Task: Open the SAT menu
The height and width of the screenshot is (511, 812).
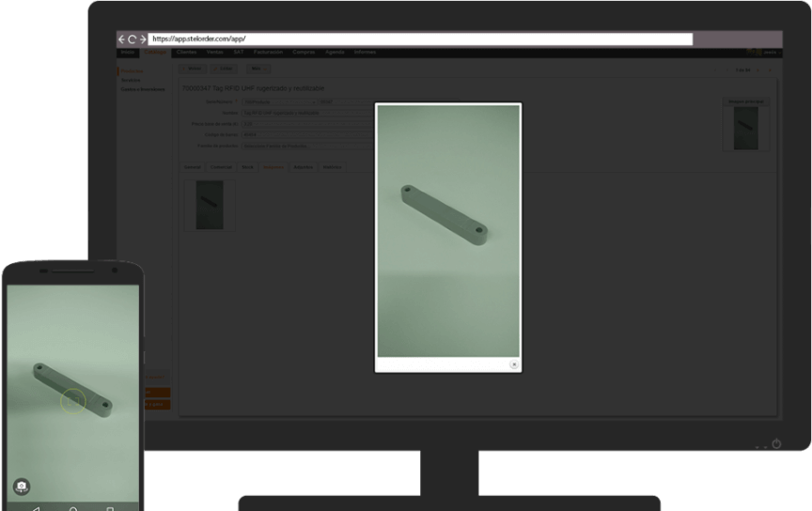Action: coord(238,53)
